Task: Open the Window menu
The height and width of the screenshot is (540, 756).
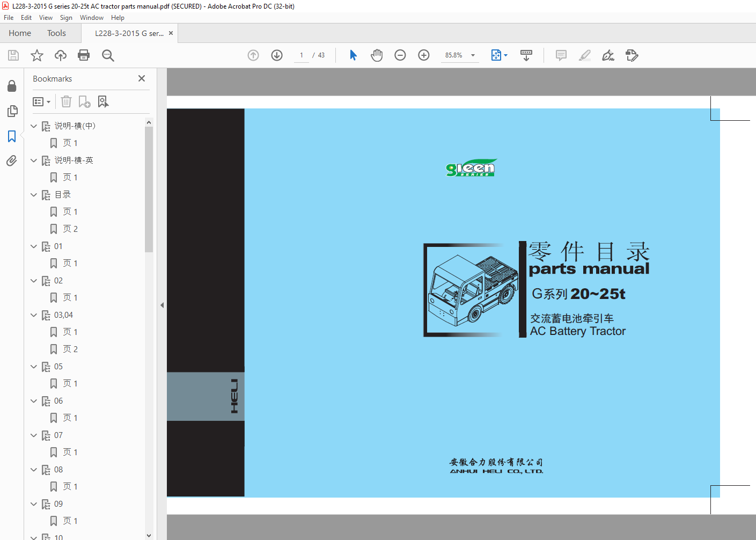Action: (x=92, y=18)
